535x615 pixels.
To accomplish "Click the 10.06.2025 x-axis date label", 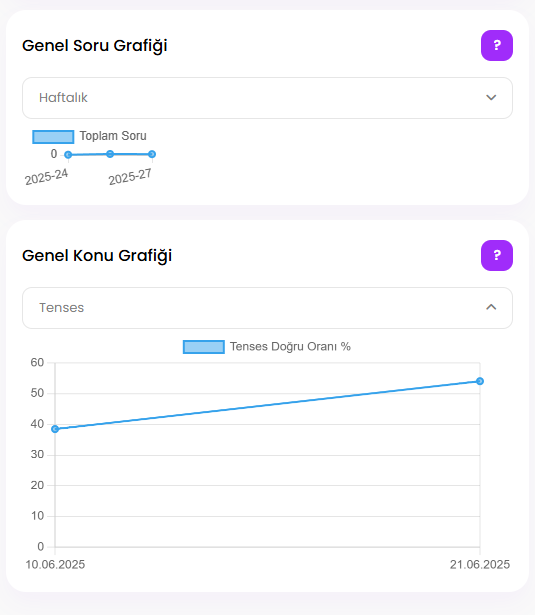I will [x=55, y=565].
